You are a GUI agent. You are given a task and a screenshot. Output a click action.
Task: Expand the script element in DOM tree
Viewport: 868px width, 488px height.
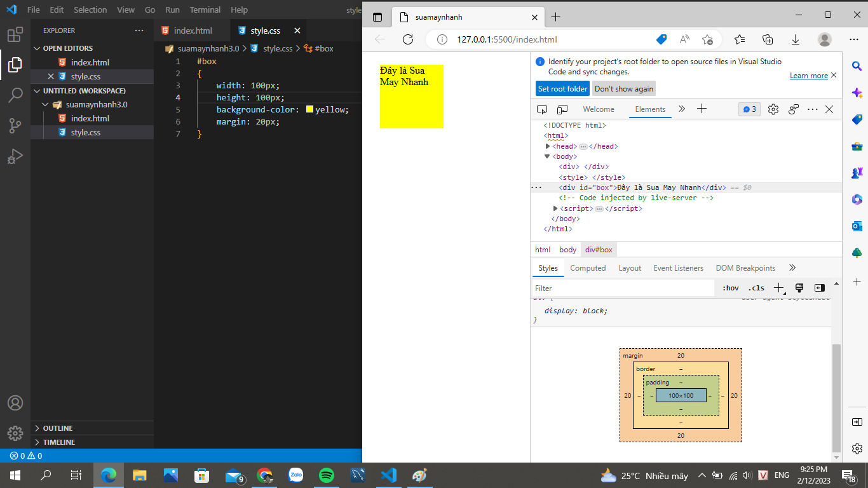(555, 208)
